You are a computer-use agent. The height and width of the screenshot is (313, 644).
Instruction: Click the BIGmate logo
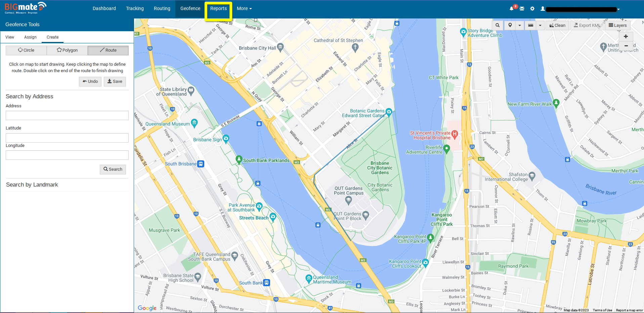point(25,8)
